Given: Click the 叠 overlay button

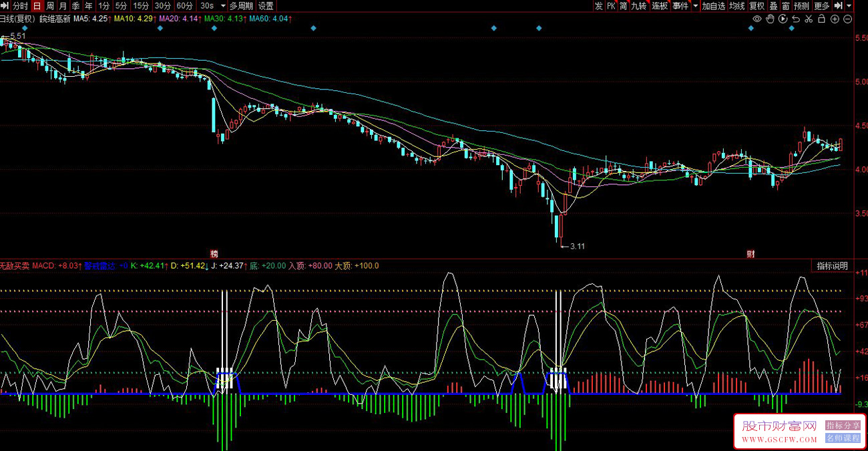Looking at the screenshot, I should [x=773, y=5].
